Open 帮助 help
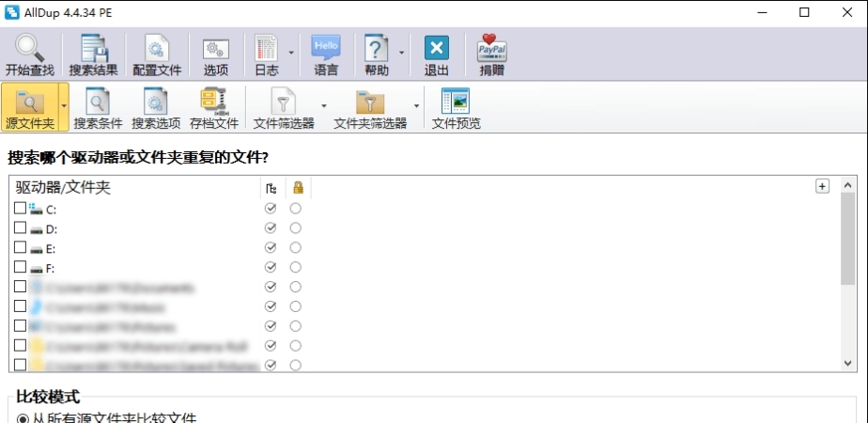Screen dimensions: 868x423 (x=377, y=55)
